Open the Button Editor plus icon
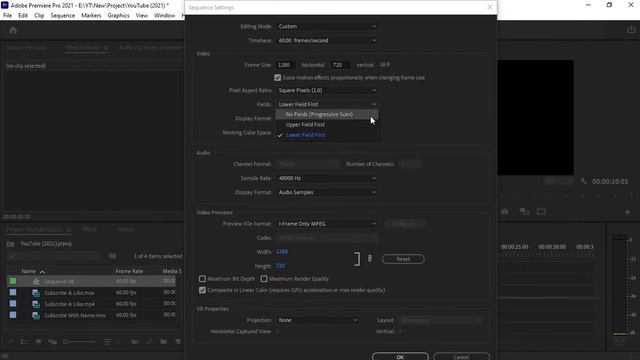The width and height of the screenshot is (640, 360). 627,212
